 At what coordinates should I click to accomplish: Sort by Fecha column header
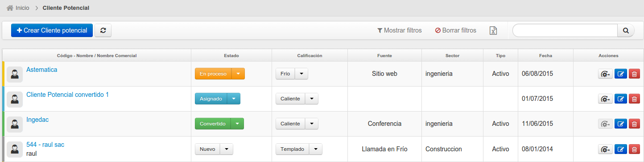[545, 56]
